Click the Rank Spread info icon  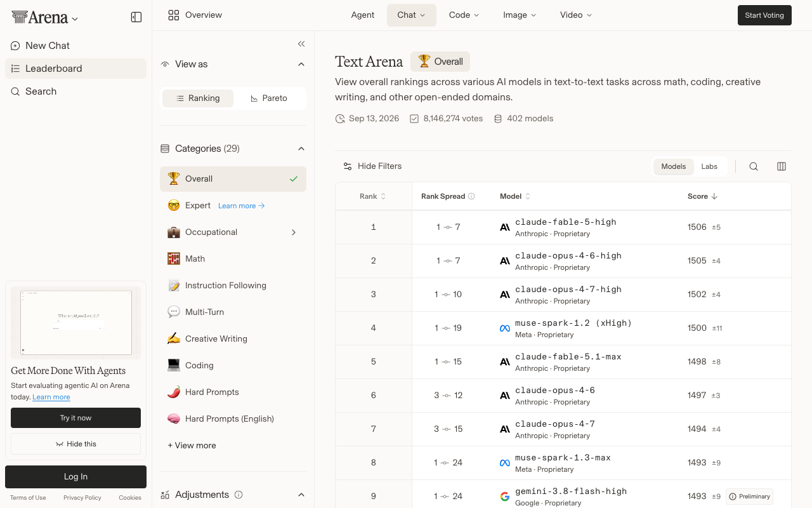click(x=471, y=196)
